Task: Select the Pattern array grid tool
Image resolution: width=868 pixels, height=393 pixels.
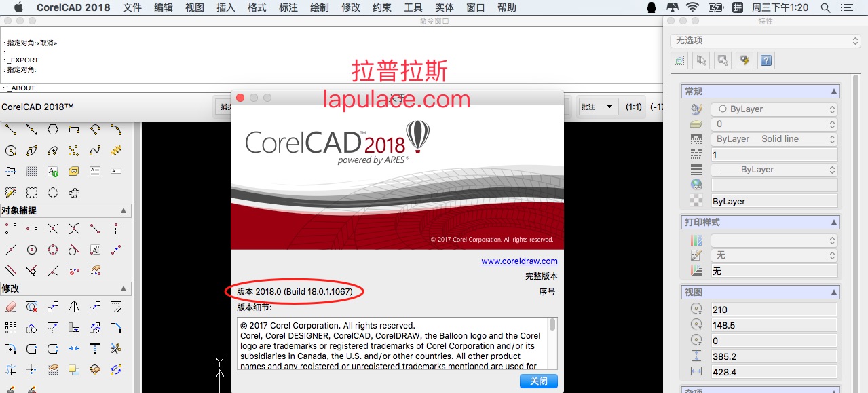Action: point(11,329)
